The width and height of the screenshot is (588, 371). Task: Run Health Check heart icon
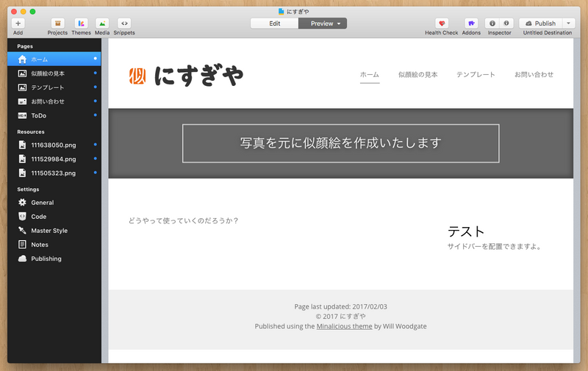coord(442,24)
